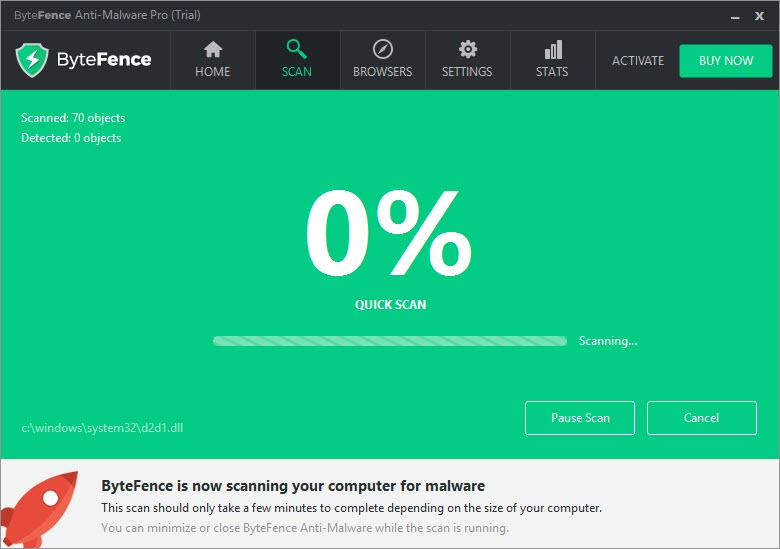Open the SETTINGS tab label
This screenshot has height=549, width=780.
(467, 72)
